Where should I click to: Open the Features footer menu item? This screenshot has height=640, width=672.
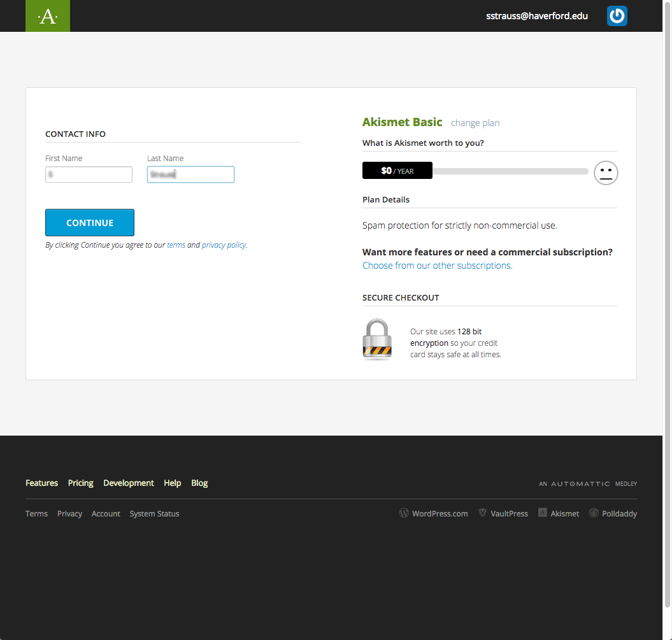[41, 483]
